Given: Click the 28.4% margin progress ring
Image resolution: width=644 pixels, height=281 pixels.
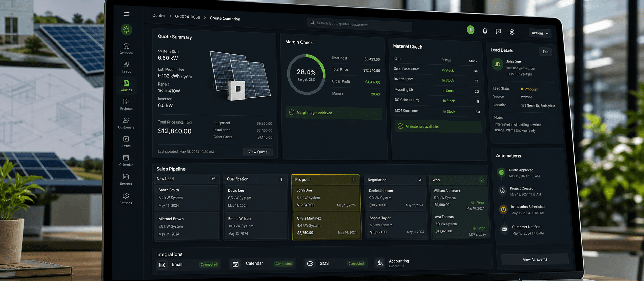Looking at the screenshot, I should pos(306,74).
